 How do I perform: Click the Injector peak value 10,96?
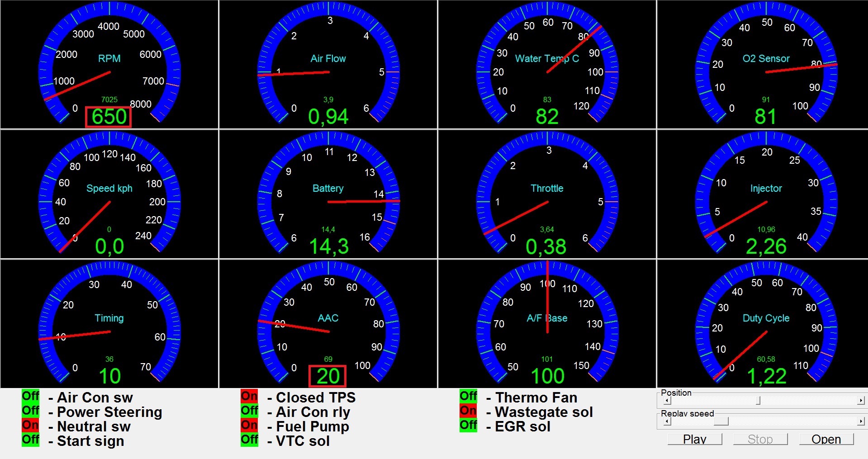(766, 230)
